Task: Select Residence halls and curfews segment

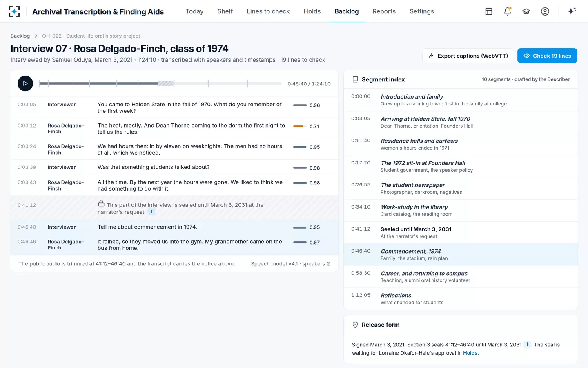Action: click(x=461, y=144)
